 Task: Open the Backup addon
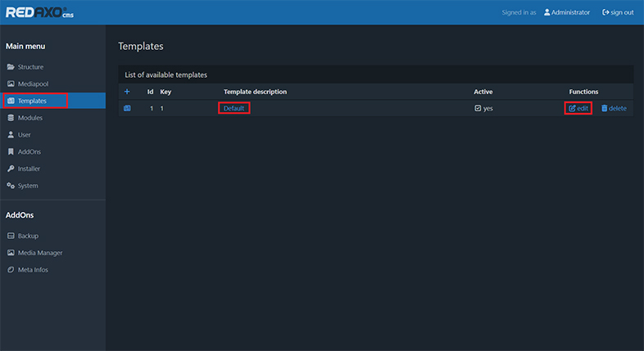pos(28,236)
